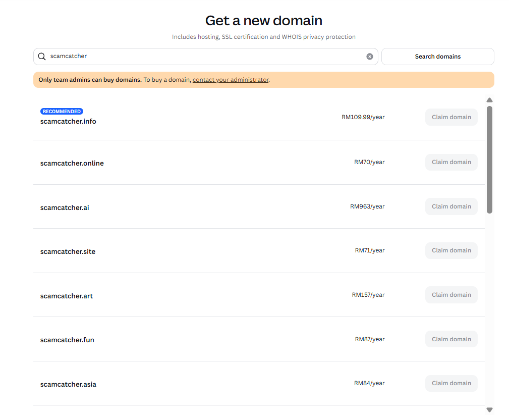The image size is (509, 420).
Task: Select the scamcatcher.online domain name
Action: coord(72,163)
